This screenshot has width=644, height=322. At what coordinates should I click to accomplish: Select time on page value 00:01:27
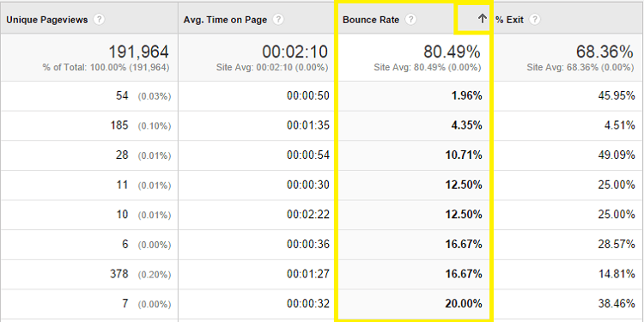[x=308, y=275]
